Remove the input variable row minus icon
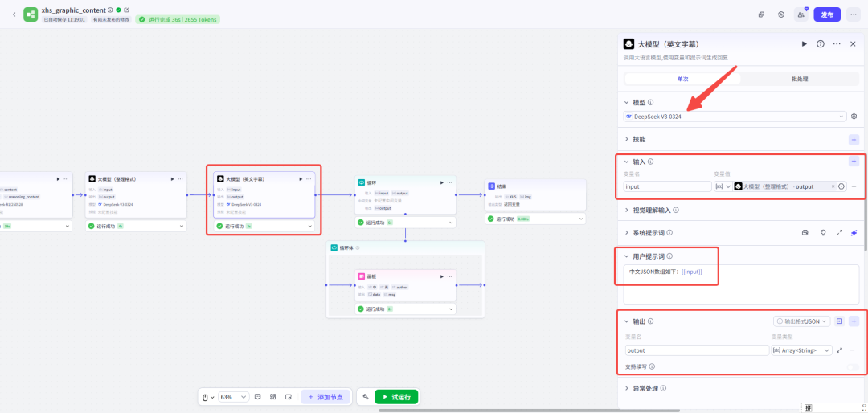This screenshot has width=868, height=413. click(854, 186)
